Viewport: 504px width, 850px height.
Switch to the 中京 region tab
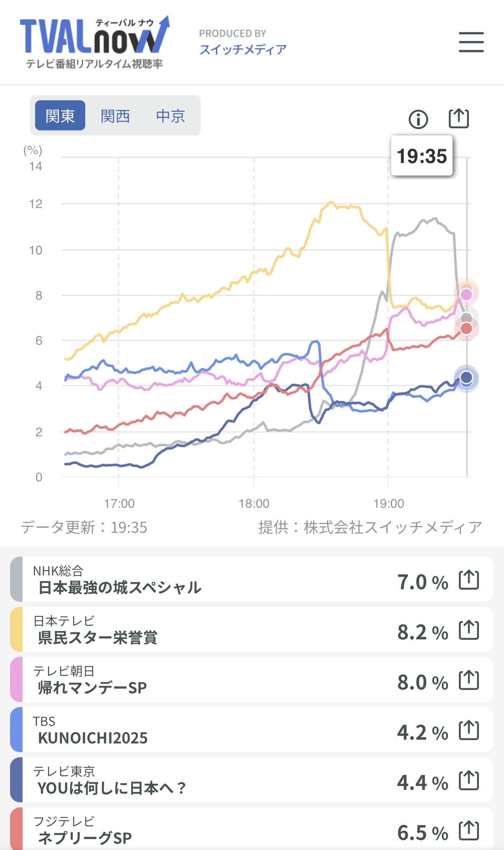click(171, 116)
